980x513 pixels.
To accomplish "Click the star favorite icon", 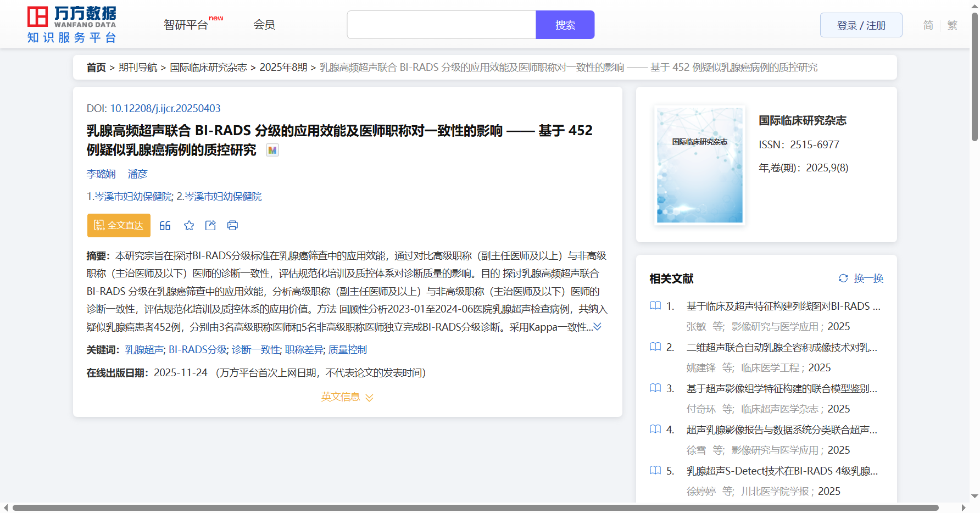I will 189,226.
